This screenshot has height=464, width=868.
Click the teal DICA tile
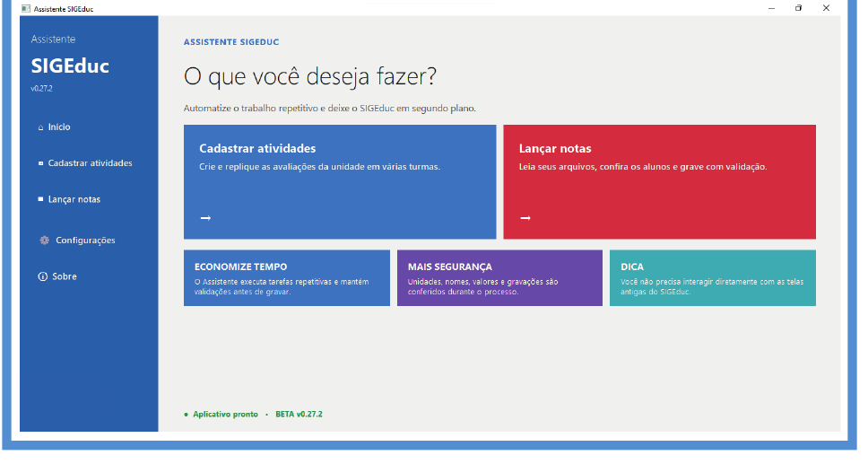(713, 277)
